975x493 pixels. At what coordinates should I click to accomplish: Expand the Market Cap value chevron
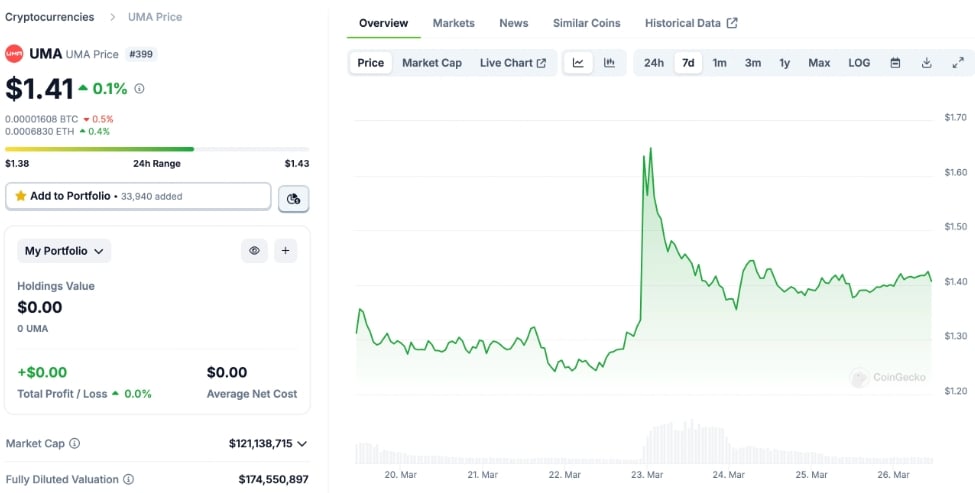pos(302,443)
